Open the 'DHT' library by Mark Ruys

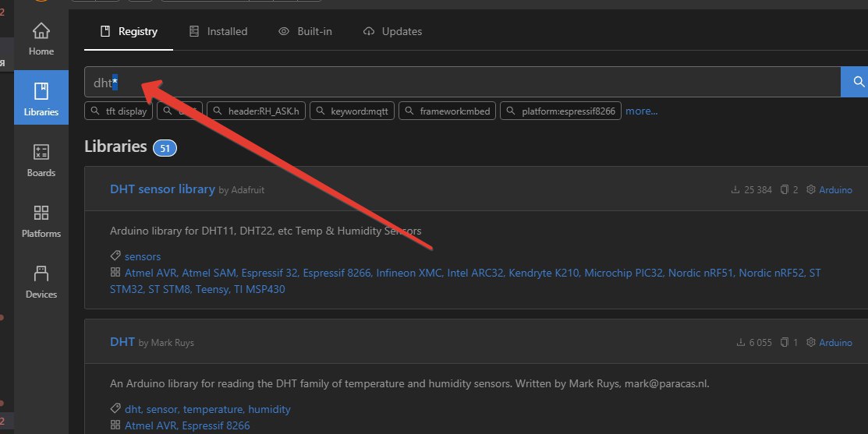pos(122,342)
